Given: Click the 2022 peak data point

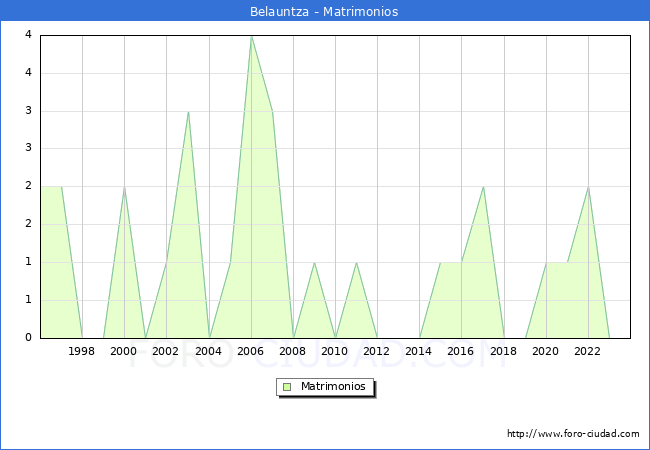Looking at the screenshot, I should (588, 187).
